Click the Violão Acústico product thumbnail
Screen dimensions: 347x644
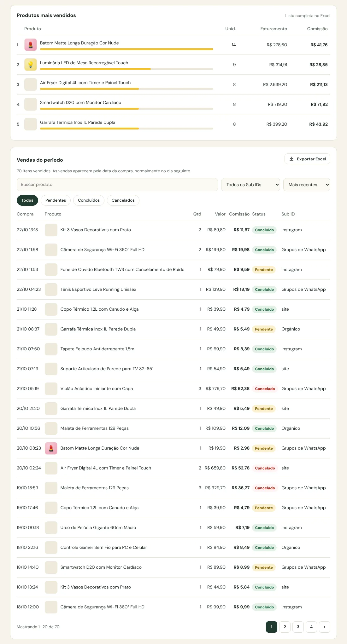tap(51, 389)
